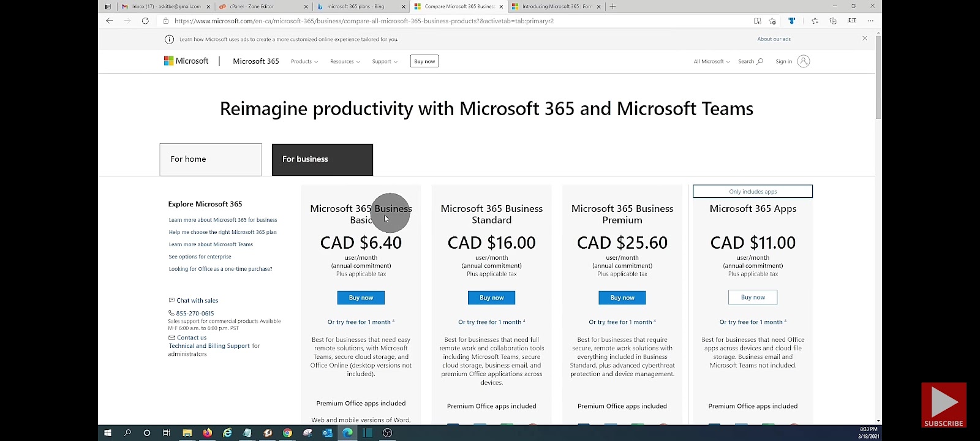Open Technical and Billing Support link
Screen dimensions: 980x441
(209, 346)
